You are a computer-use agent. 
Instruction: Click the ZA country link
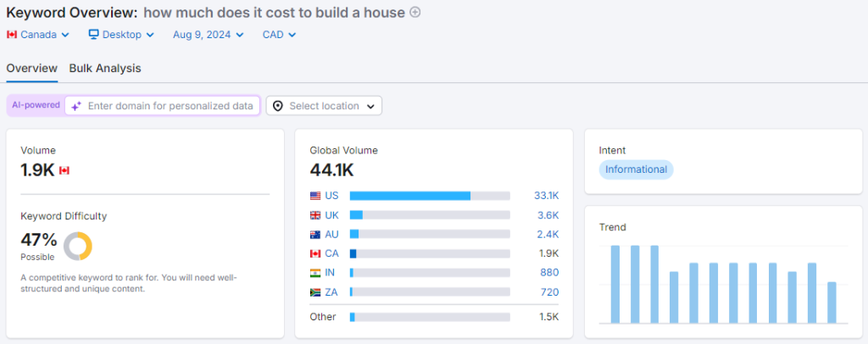[331, 292]
